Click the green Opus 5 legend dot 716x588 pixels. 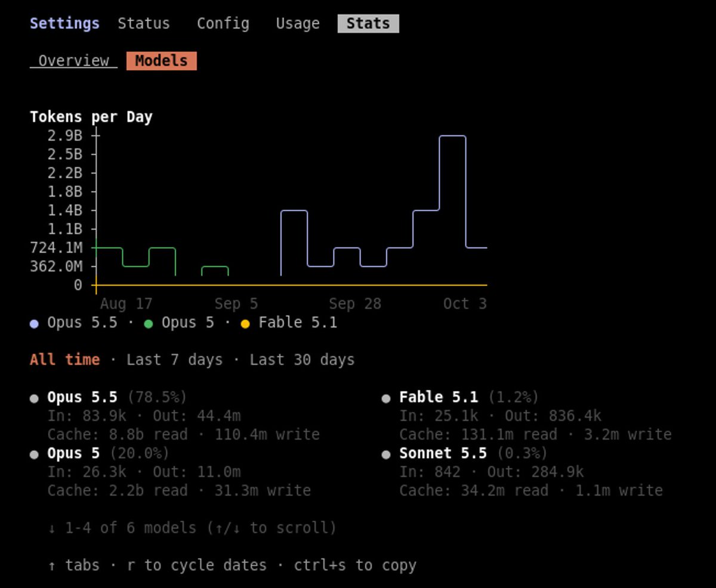click(149, 324)
